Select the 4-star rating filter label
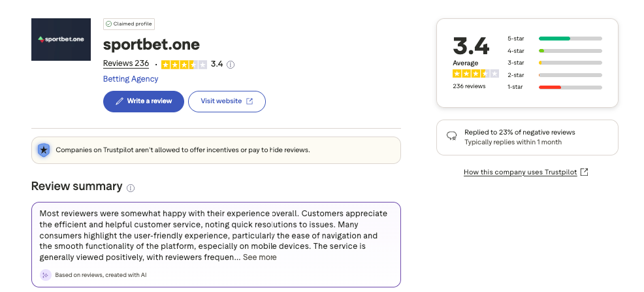 516,51
